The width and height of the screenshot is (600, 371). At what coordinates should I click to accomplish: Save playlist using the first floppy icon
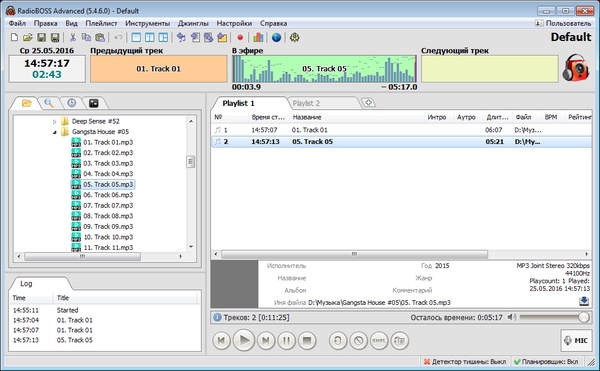(41, 37)
